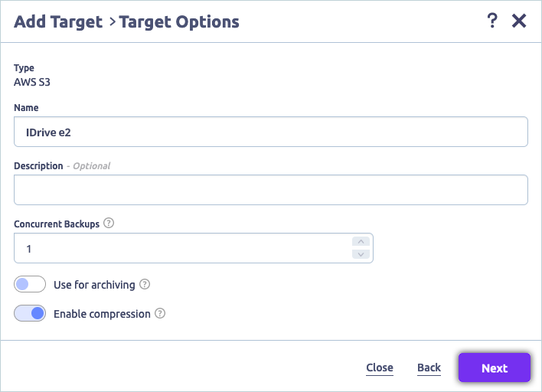Click the Close link in footer
Screen dimensions: 542x392
[x=380, y=368]
